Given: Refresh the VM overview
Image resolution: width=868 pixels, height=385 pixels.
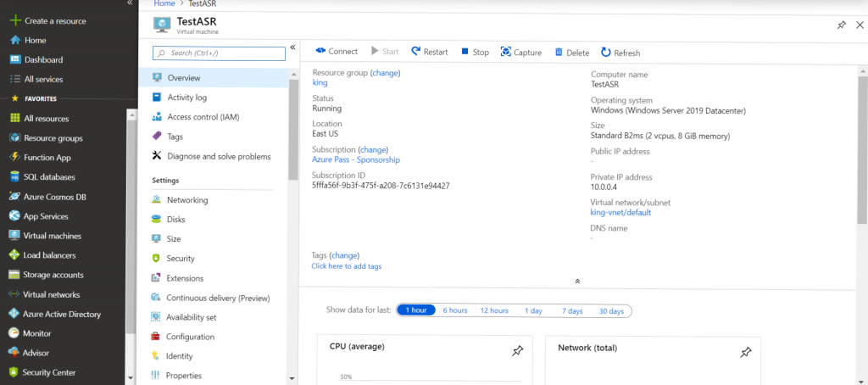Looking at the screenshot, I should (620, 53).
